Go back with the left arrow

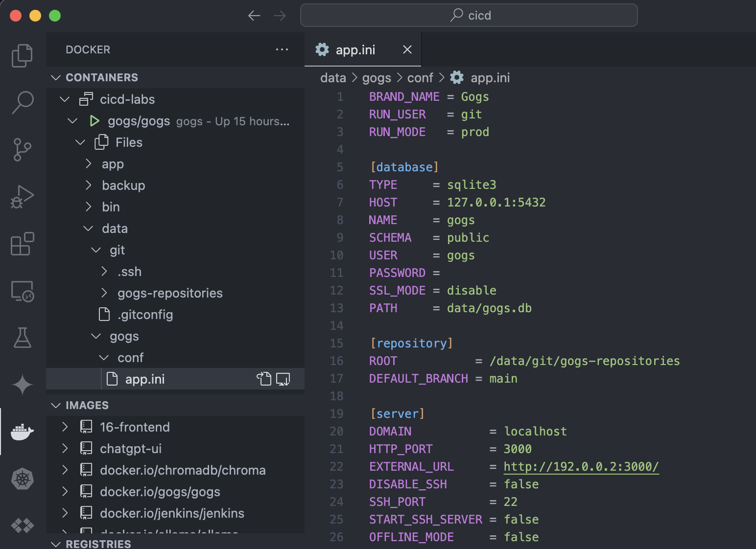pos(254,16)
